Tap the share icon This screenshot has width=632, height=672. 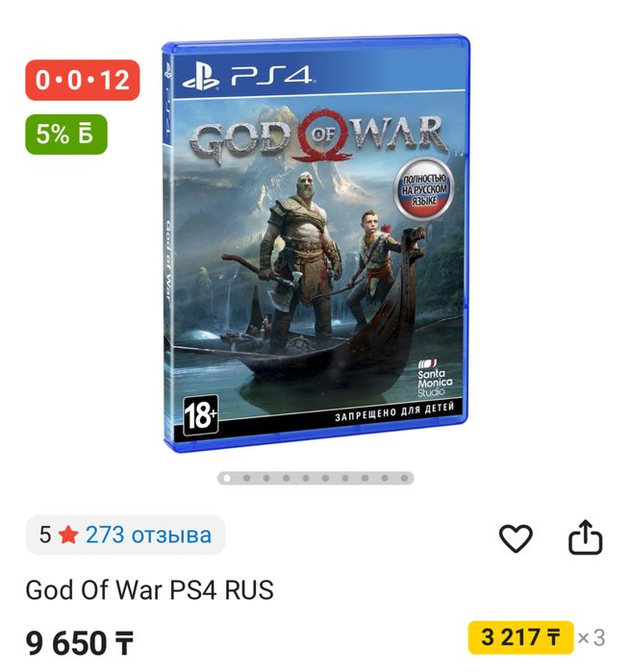[x=585, y=537]
